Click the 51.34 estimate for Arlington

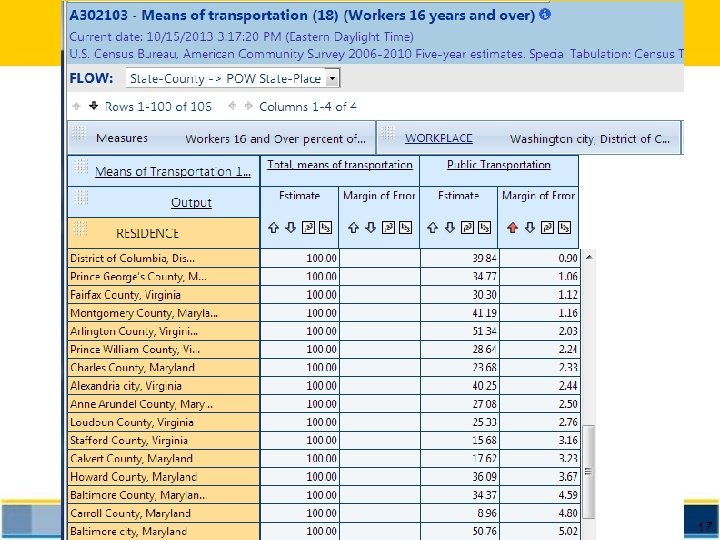click(x=460, y=331)
